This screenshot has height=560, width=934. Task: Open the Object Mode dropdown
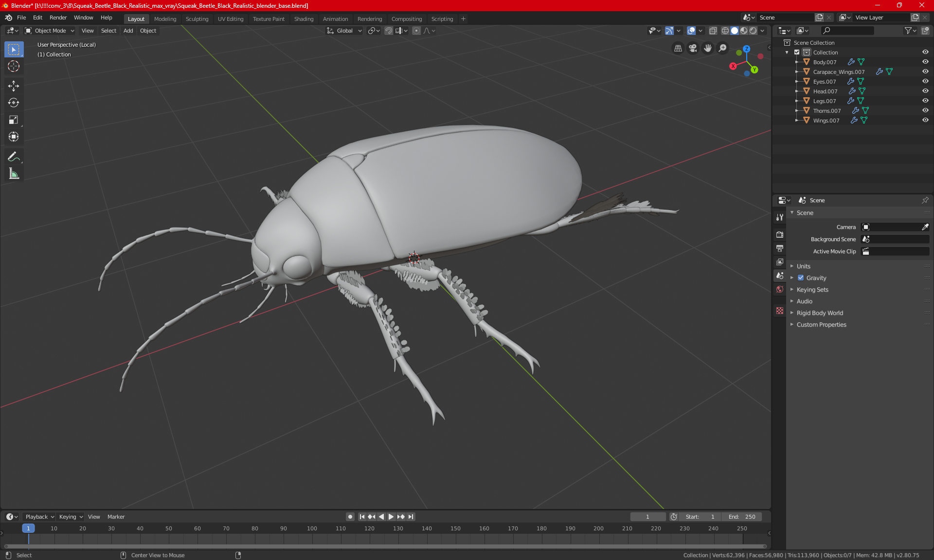coord(50,31)
